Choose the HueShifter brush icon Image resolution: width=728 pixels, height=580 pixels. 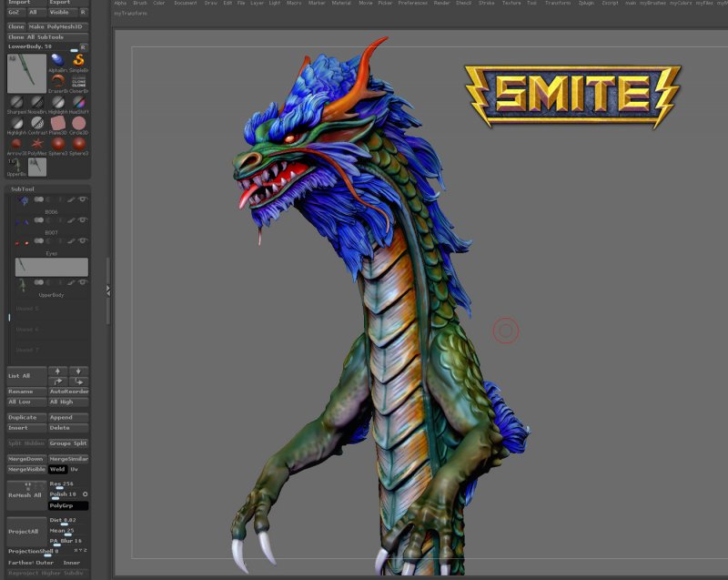pos(78,102)
